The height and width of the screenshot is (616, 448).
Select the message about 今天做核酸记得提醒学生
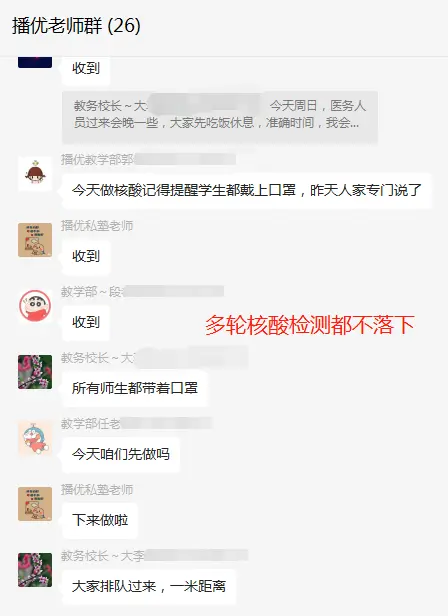tap(246, 191)
